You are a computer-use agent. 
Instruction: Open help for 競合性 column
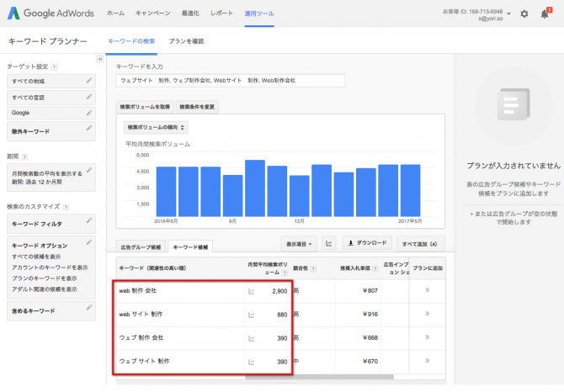click(x=313, y=268)
